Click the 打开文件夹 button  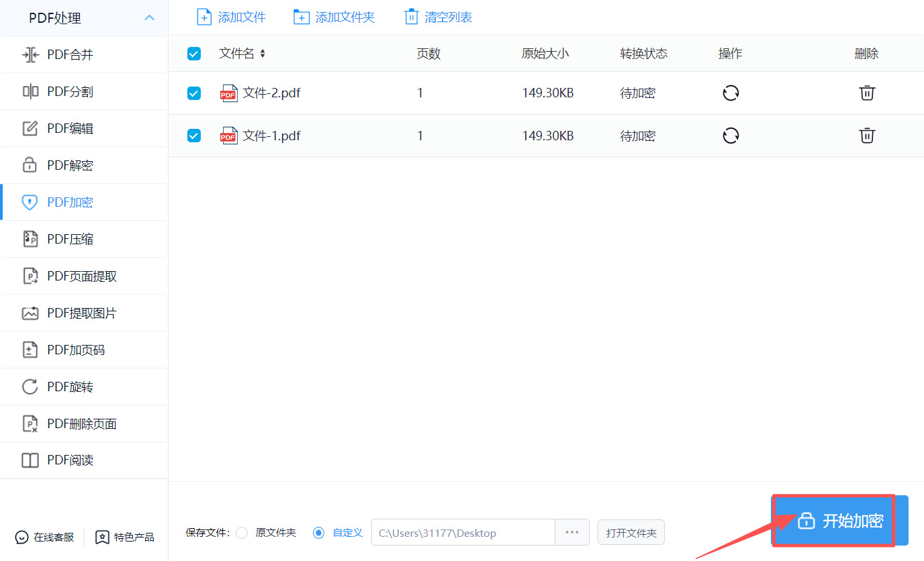(x=631, y=533)
